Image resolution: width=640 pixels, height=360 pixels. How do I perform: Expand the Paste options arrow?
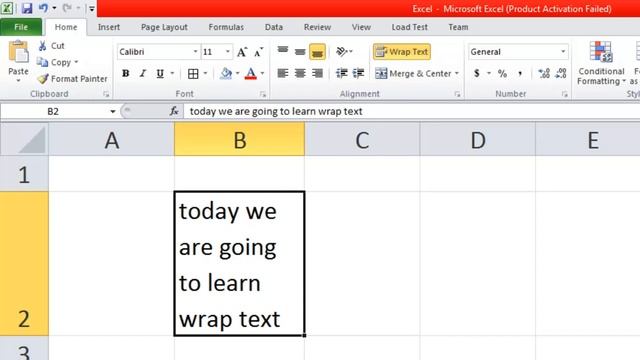(x=18, y=81)
